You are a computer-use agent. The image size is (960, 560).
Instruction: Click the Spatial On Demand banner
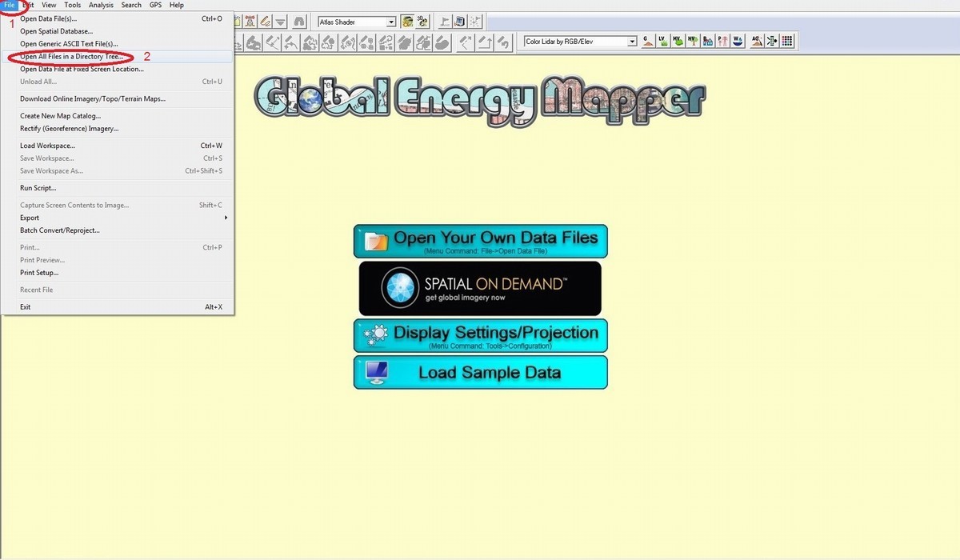(480, 288)
